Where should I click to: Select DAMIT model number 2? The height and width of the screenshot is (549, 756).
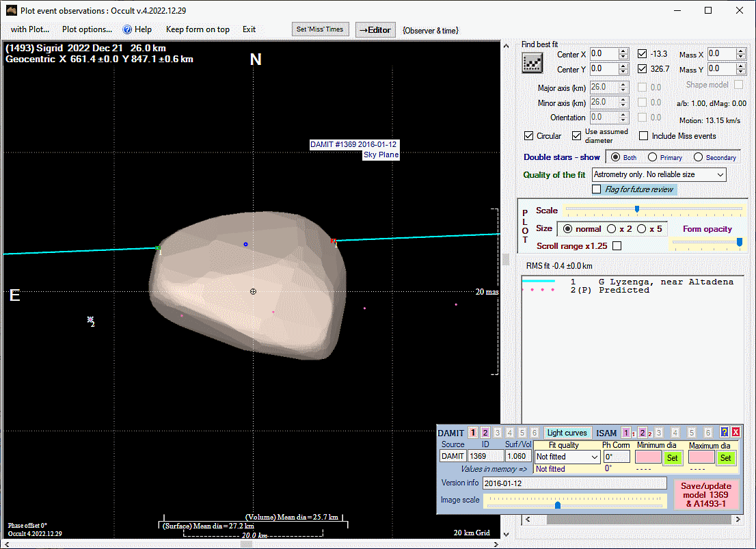[485, 433]
